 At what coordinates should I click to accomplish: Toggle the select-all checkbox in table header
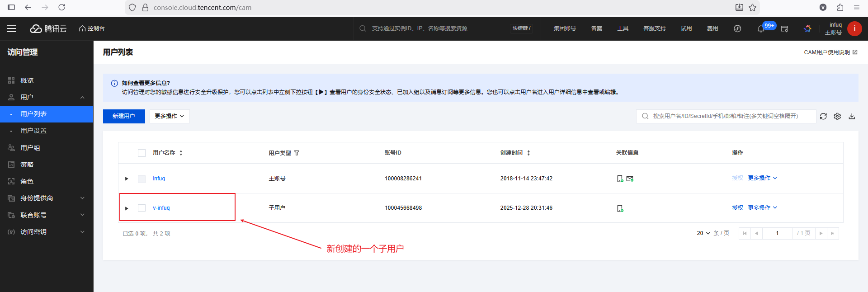click(142, 153)
